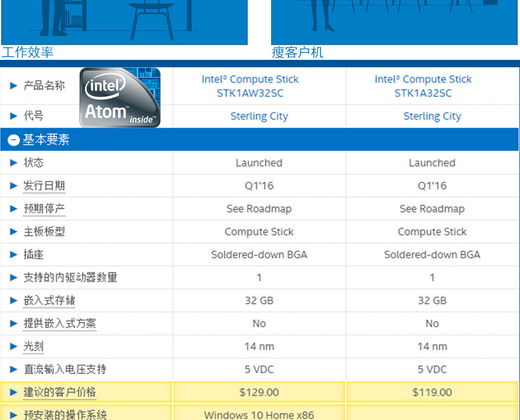The width and height of the screenshot is (520, 420).
Task: Click arrow beside 直流输入电压支持 row
Action: [x=14, y=369]
